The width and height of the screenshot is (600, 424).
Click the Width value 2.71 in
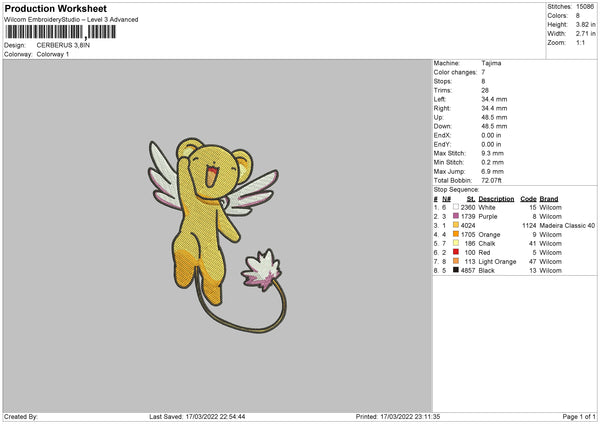tap(585, 34)
